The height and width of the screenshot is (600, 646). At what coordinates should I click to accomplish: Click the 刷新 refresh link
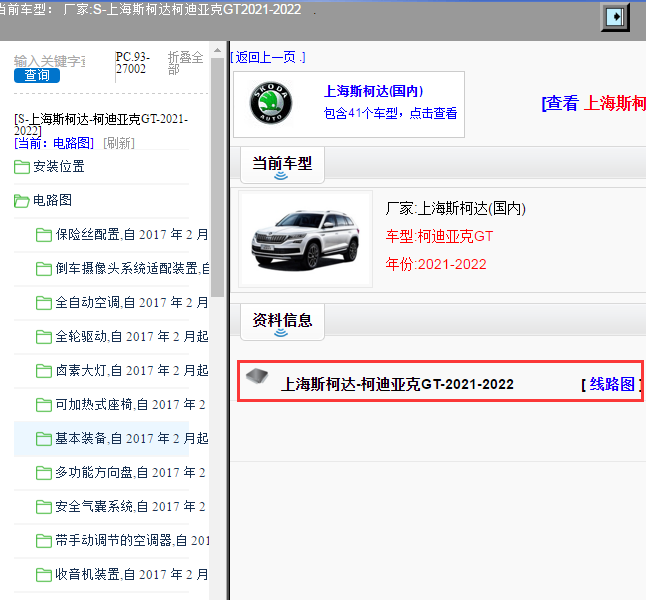click(x=119, y=143)
